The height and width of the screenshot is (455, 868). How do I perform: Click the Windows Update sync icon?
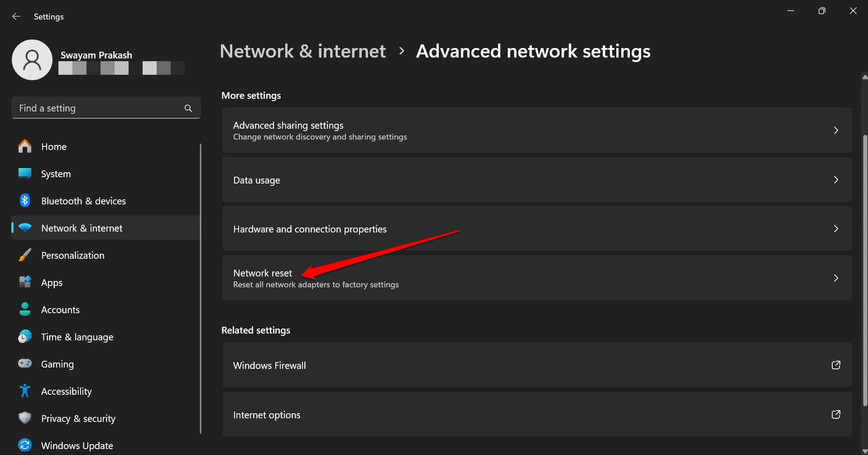coord(25,445)
